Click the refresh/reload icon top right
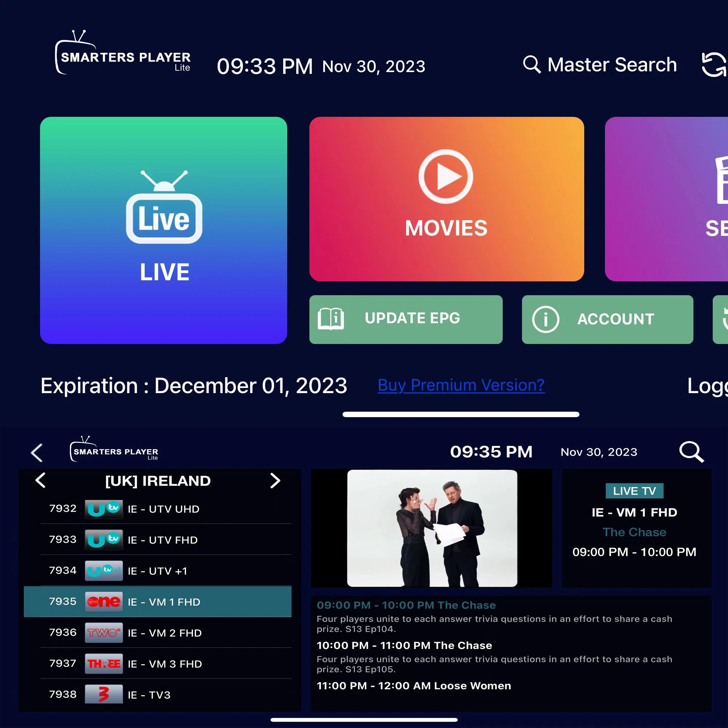 pyautogui.click(x=715, y=65)
